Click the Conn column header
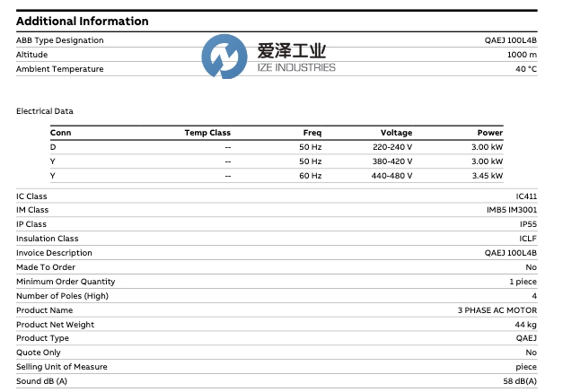Image resolution: width=563 pixels, height=392 pixels. [x=60, y=133]
